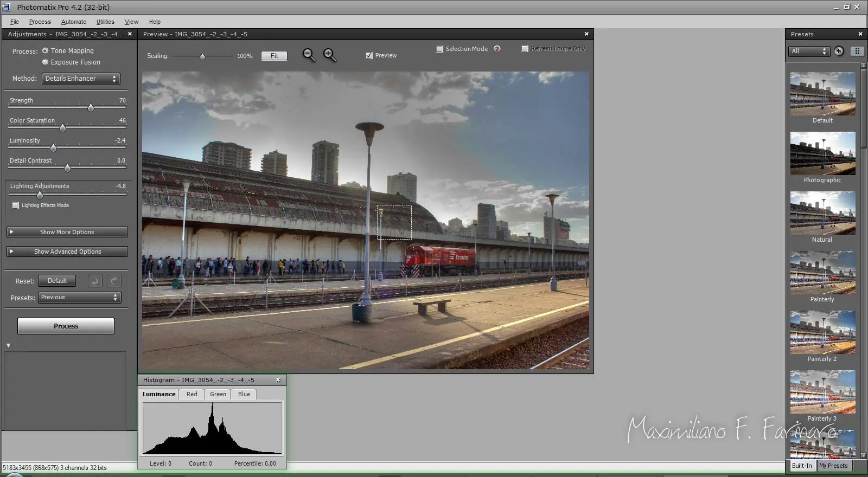The image size is (868, 477).
Task: Open the Process menu
Action: [x=40, y=22]
